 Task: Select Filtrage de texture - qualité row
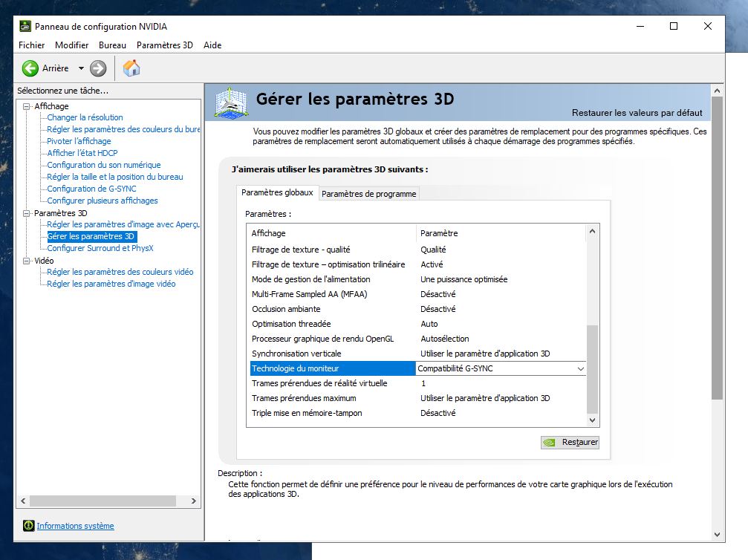click(x=418, y=250)
